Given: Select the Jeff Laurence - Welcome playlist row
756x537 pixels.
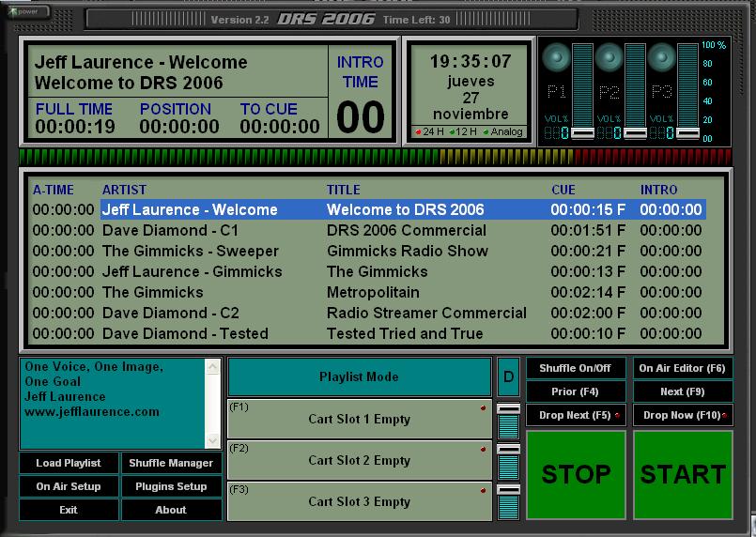Looking at the screenshot, I should [369, 209].
